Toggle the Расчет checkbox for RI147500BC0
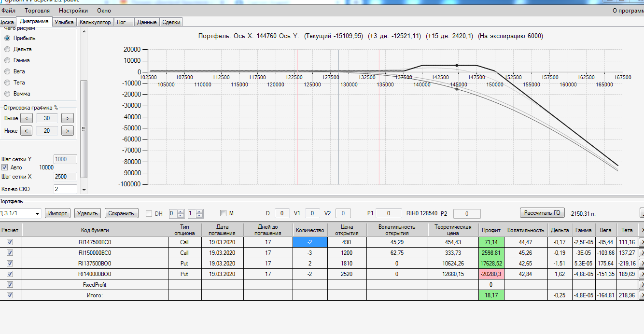644x334 pixels. 10,242
